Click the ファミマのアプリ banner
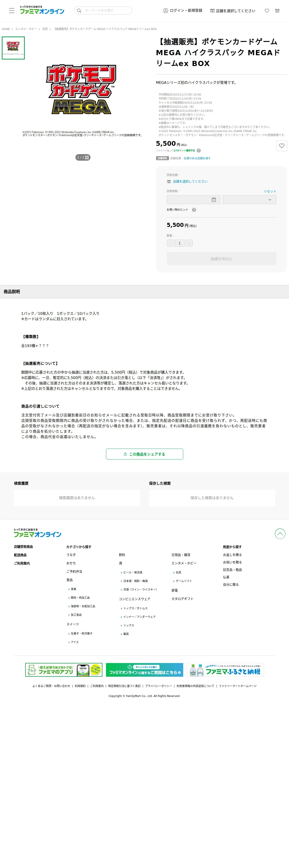289x868 pixels. click(64, 670)
